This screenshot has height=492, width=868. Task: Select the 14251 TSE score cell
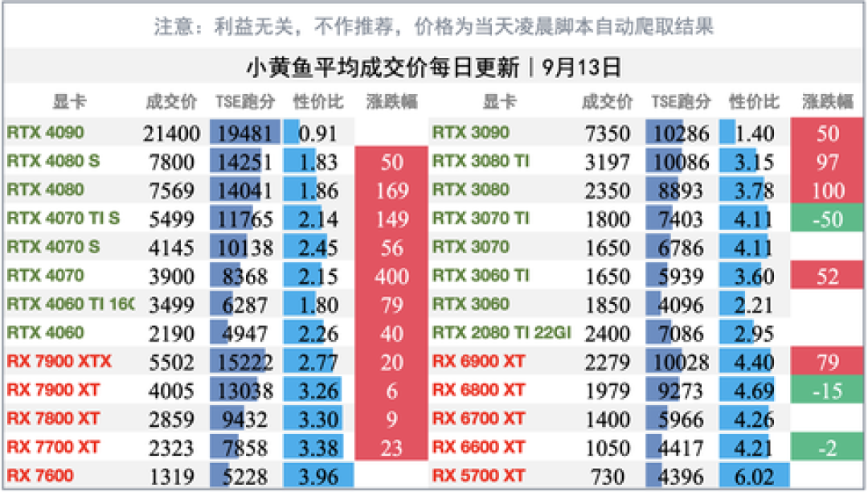[x=244, y=162]
